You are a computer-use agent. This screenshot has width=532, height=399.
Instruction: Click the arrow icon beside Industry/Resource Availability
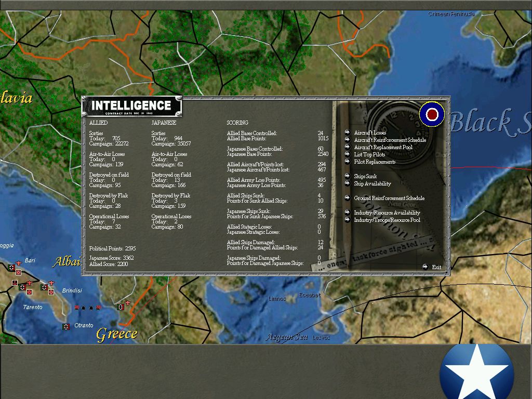347,212
